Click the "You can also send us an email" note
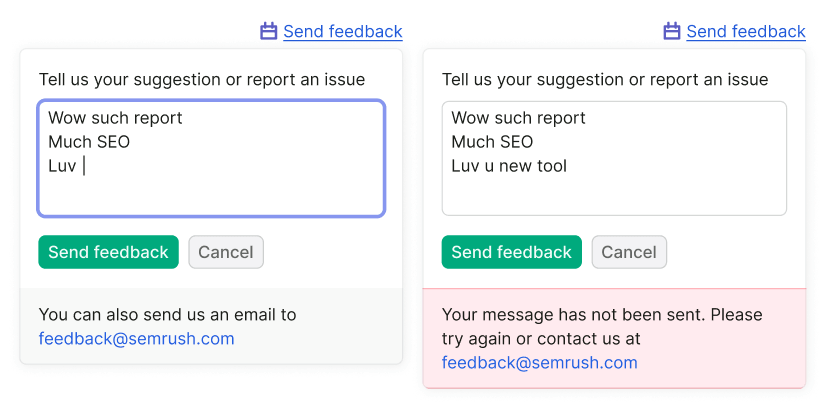Image resolution: width=826 pixels, height=408 pixels. [x=168, y=315]
